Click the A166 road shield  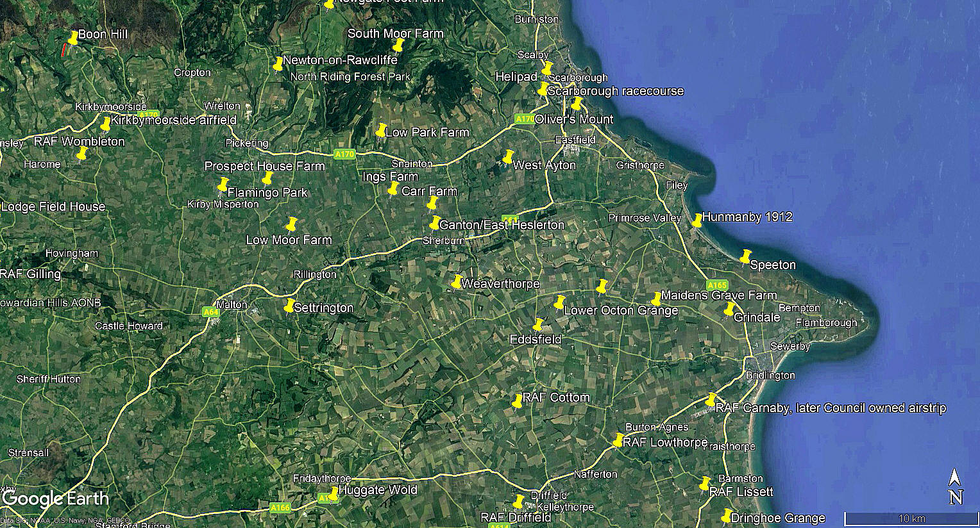(x=280, y=507)
